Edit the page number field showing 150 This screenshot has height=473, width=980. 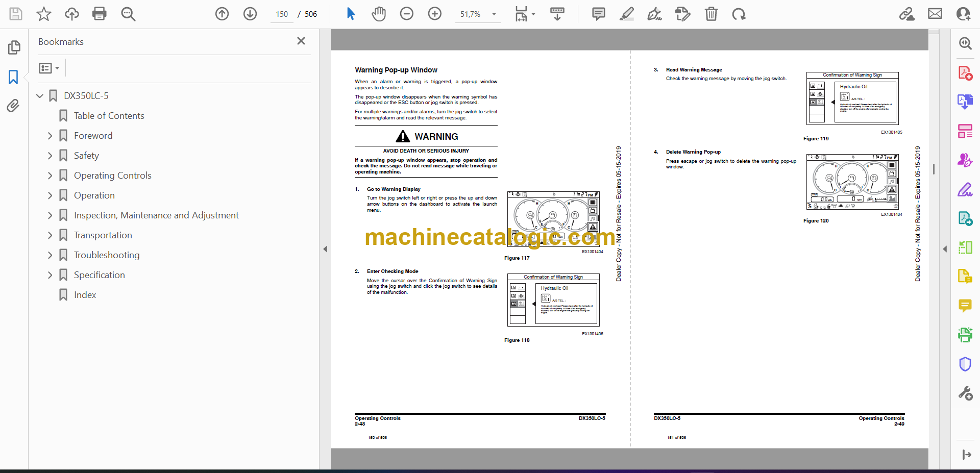pos(282,14)
